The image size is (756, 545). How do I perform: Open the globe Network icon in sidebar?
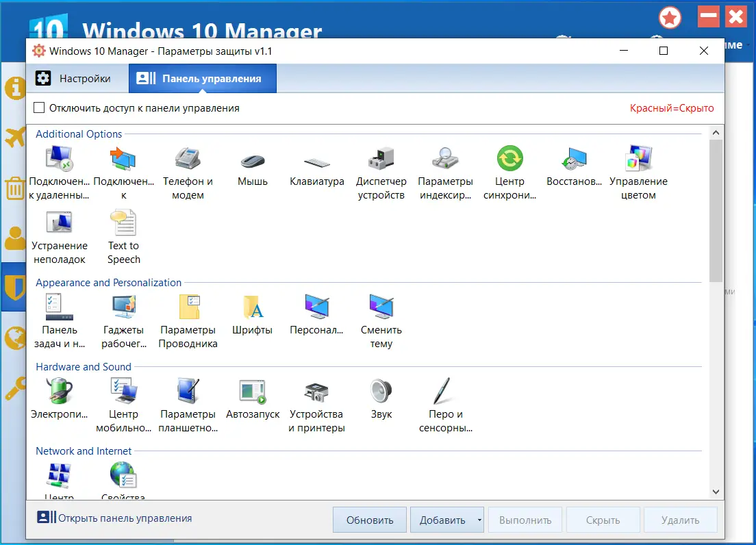(14, 338)
